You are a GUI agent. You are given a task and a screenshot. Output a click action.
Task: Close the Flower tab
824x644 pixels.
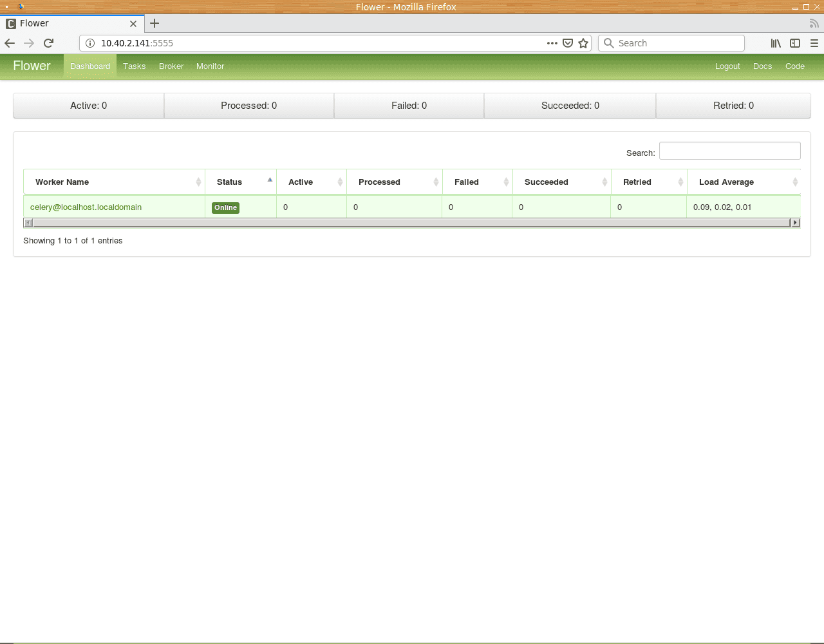click(x=133, y=23)
